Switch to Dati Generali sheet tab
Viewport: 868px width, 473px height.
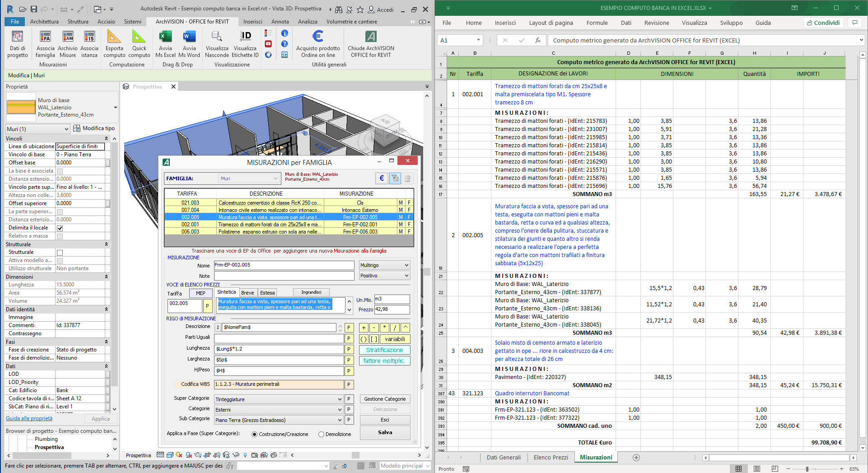504,457
